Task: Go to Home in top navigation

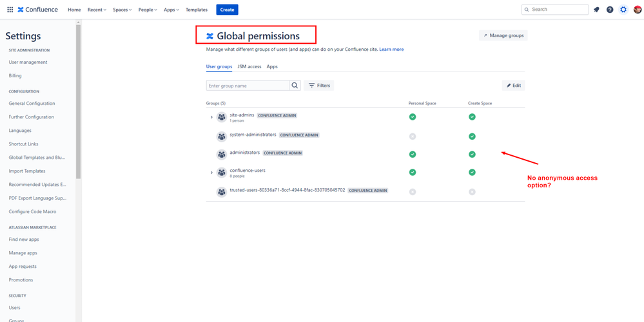Action: [x=74, y=10]
